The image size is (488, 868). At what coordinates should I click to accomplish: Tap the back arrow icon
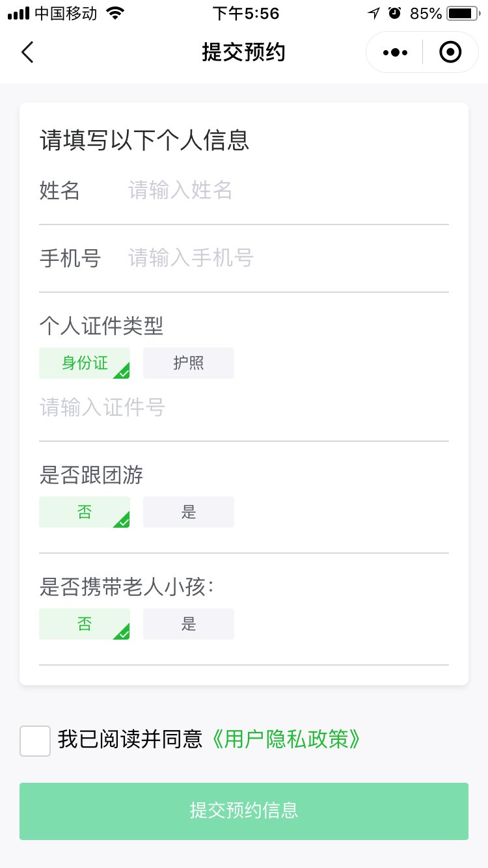(x=27, y=52)
